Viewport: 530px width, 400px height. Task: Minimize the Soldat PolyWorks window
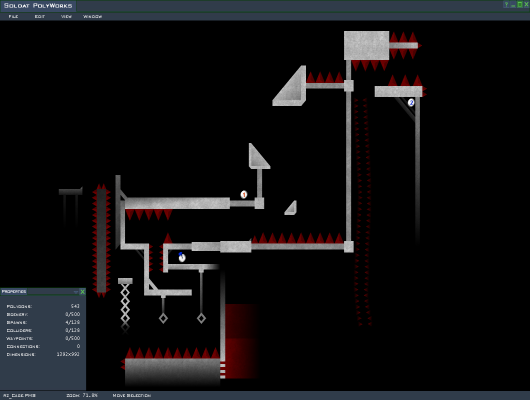[513, 5]
